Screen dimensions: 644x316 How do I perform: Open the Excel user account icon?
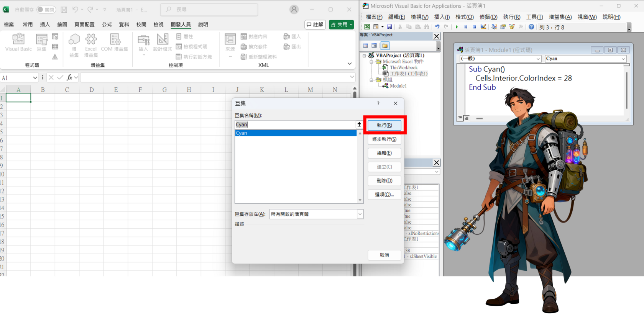[x=294, y=9]
